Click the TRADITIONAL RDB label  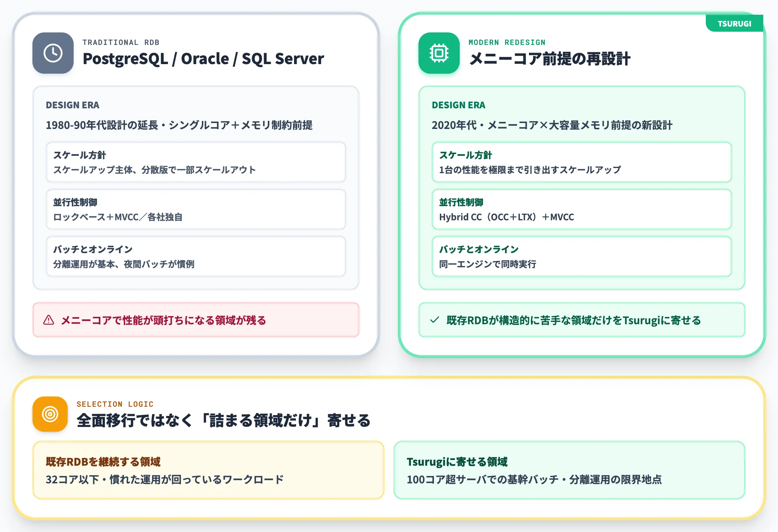[121, 42]
